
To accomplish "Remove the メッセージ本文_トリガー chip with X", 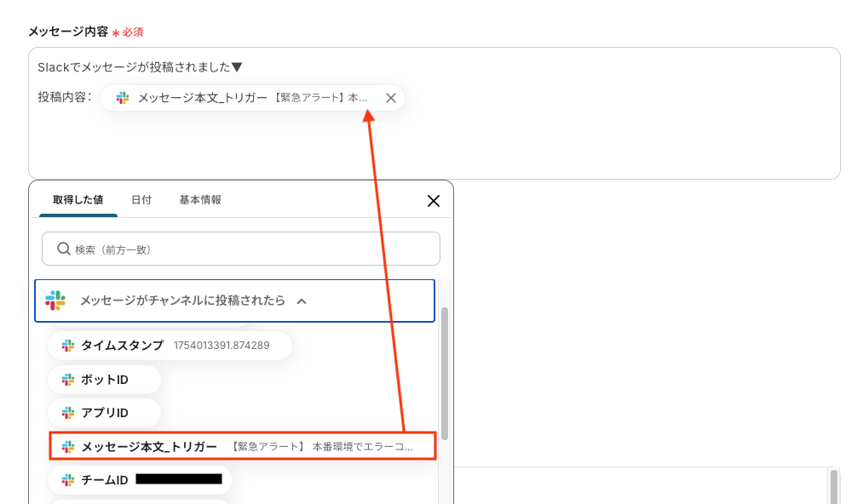I will click(391, 98).
